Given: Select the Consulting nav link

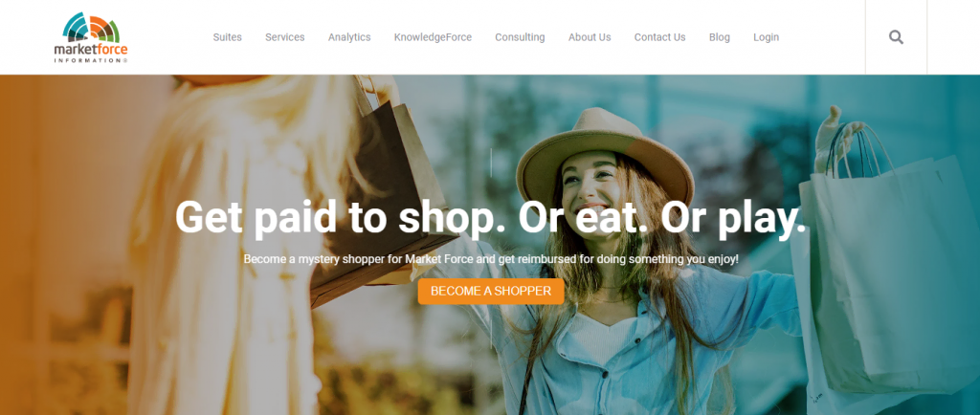Looking at the screenshot, I should 520,37.
